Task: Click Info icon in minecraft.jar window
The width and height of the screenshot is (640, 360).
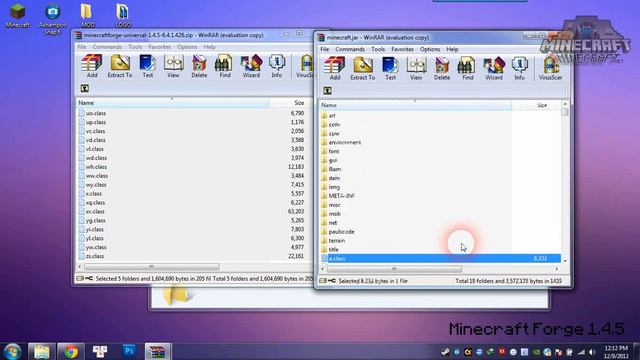Action: (519, 68)
